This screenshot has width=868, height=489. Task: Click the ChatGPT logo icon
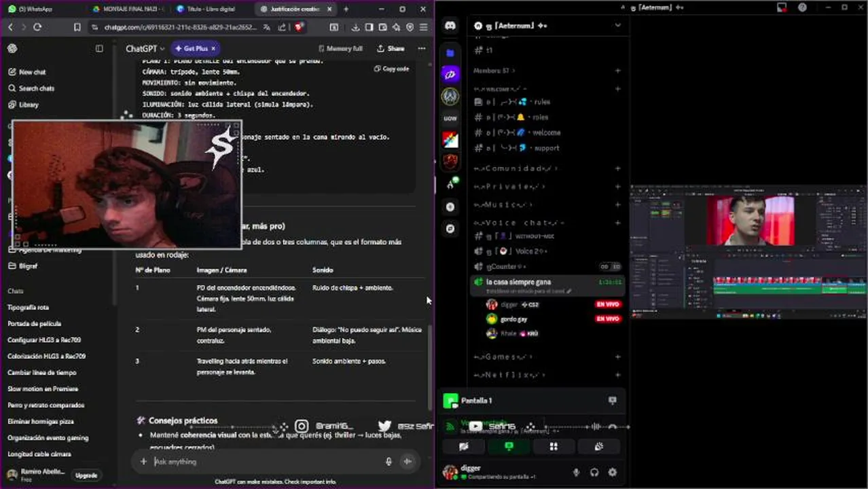pos(12,49)
